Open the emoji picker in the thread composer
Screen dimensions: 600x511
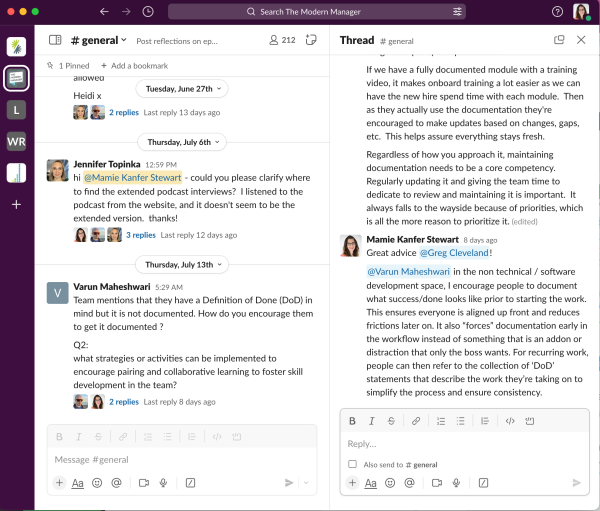pos(390,483)
